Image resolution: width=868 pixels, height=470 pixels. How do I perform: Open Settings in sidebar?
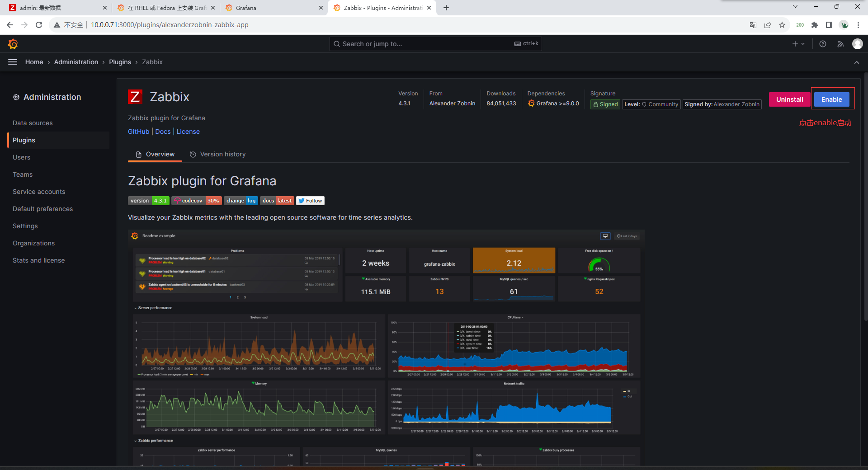click(x=25, y=226)
